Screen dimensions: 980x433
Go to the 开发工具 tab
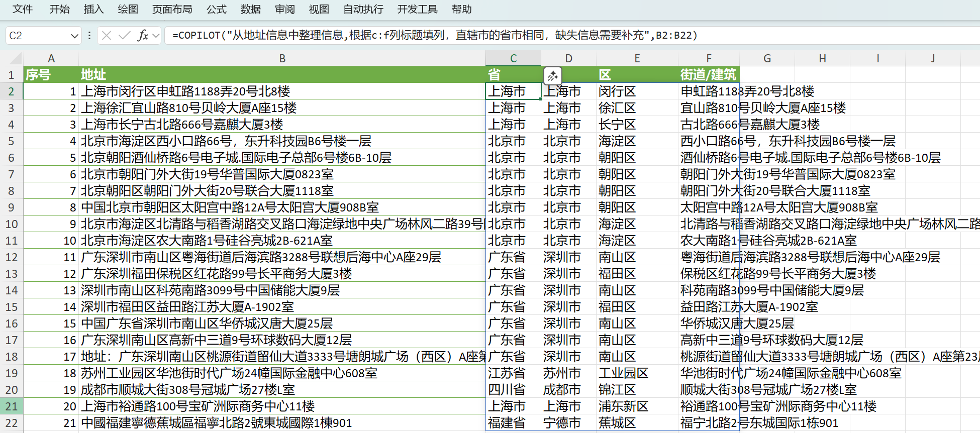[x=417, y=9]
